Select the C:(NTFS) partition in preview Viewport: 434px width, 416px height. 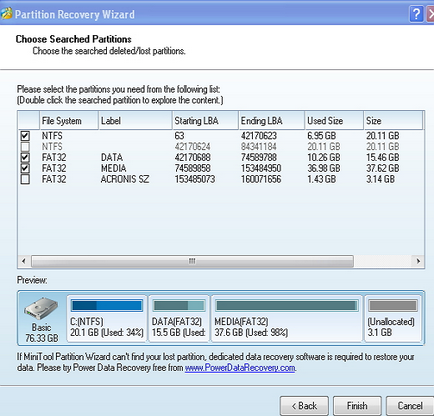point(107,318)
